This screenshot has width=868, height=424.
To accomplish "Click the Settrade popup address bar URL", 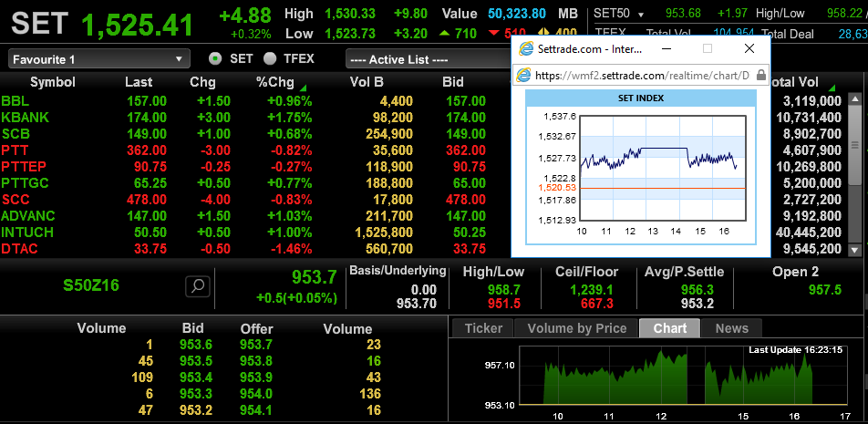I will point(641,75).
